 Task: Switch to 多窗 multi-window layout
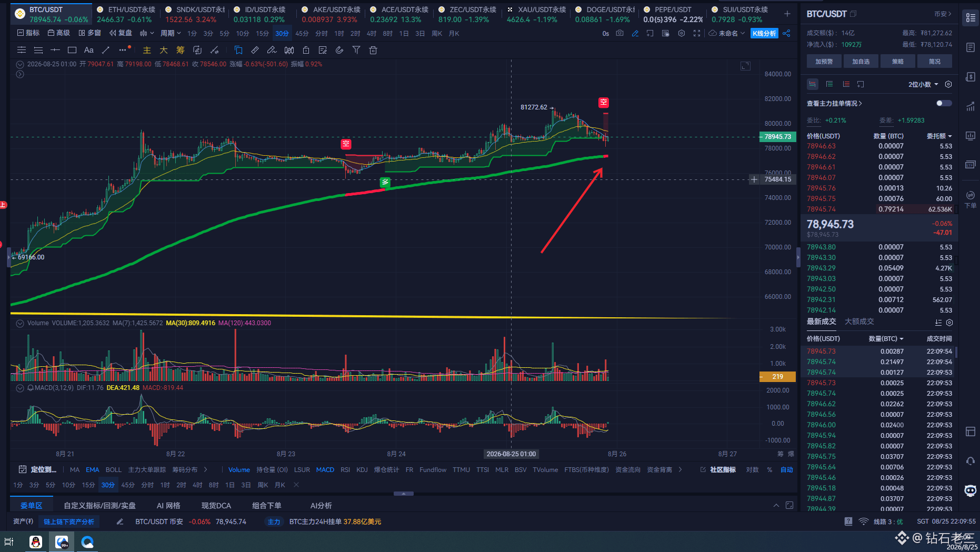point(90,33)
